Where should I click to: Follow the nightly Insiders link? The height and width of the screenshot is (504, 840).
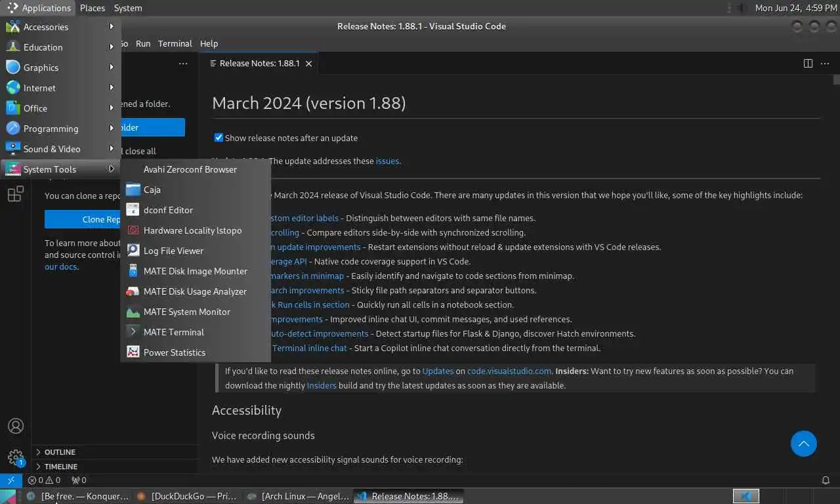[322, 385]
